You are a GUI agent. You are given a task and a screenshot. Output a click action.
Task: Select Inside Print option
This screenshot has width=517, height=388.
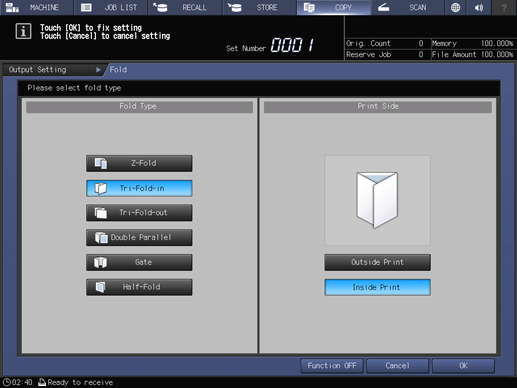377,287
